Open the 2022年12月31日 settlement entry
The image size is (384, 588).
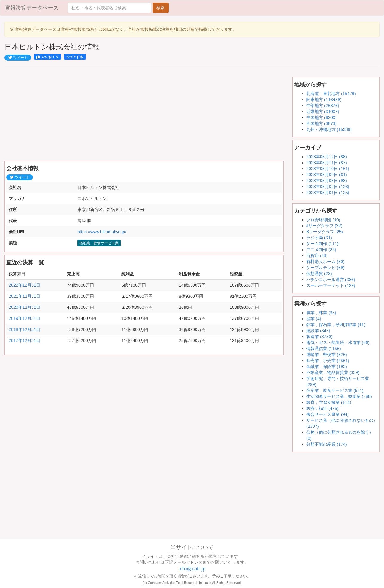(x=25, y=285)
